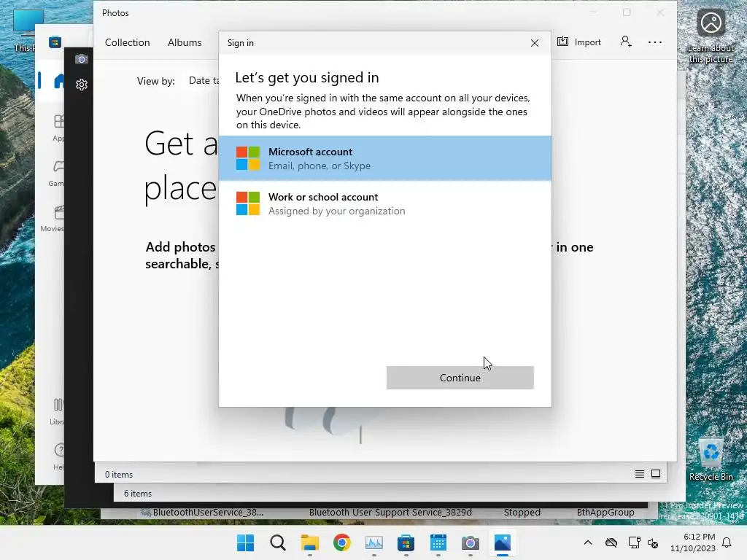This screenshot has width=747, height=560.
Task: Open the notifications bell icon
Action: pos(727,542)
